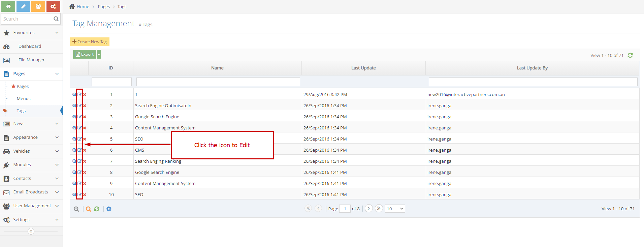644x247 pixels.
Task: Click the orange search icon in grid footer
Action: coord(88,209)
